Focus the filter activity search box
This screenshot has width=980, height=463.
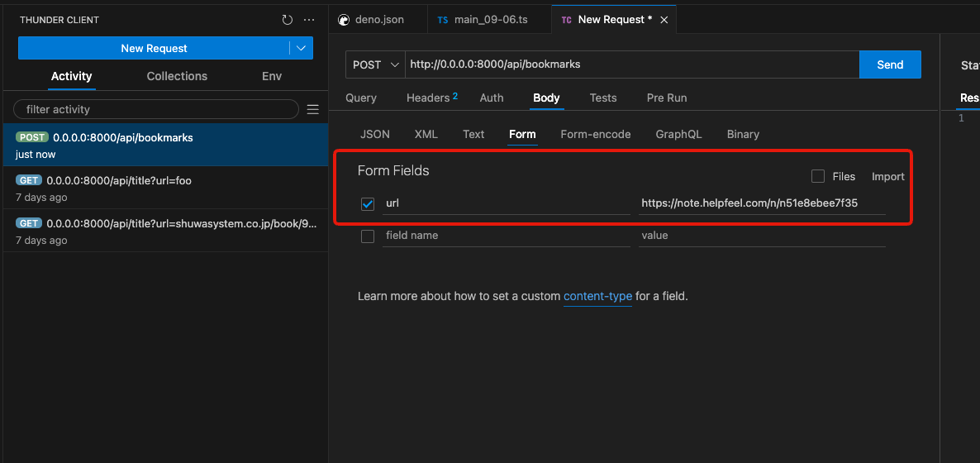pyautogui.click(x=156, y=109)
